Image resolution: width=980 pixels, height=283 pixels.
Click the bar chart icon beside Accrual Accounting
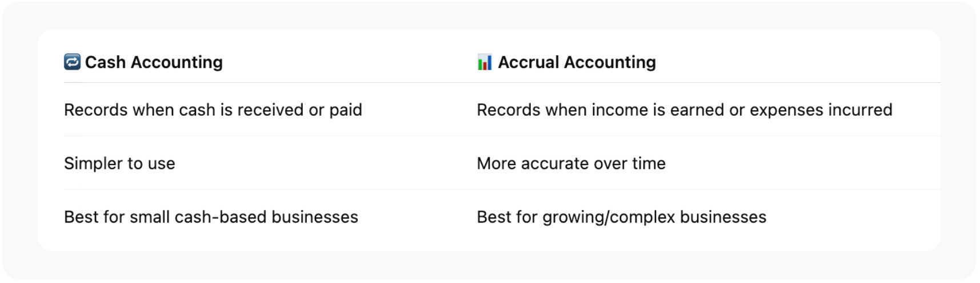point(484,62)
